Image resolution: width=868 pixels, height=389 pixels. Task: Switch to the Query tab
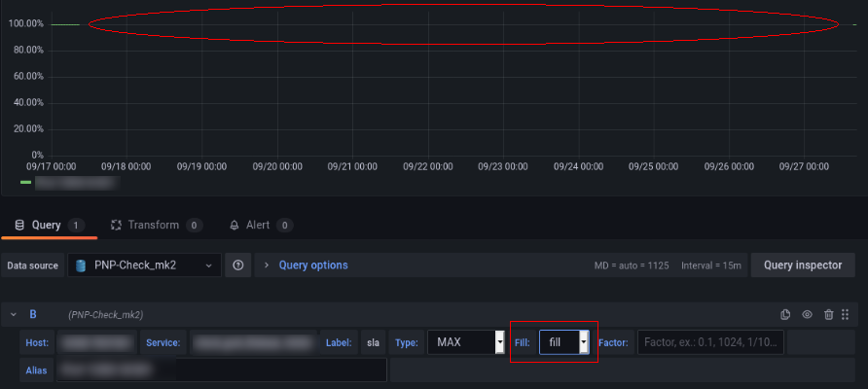(47, 225)
